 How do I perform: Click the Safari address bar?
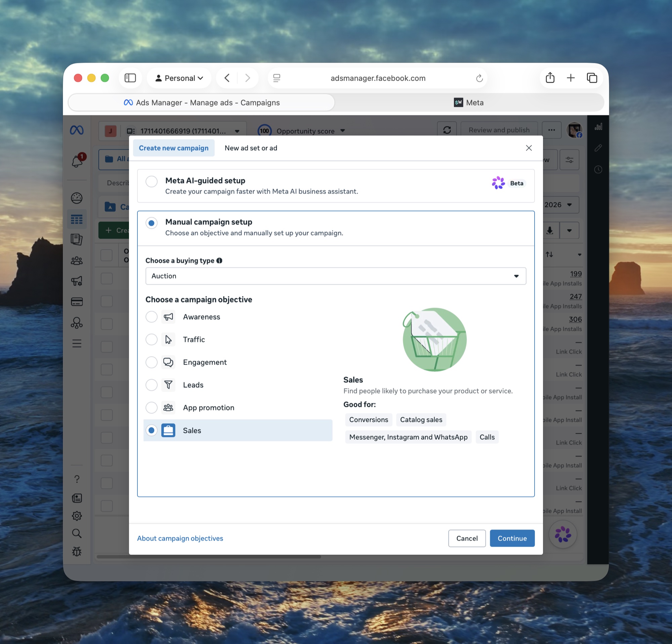click(377, 78)
